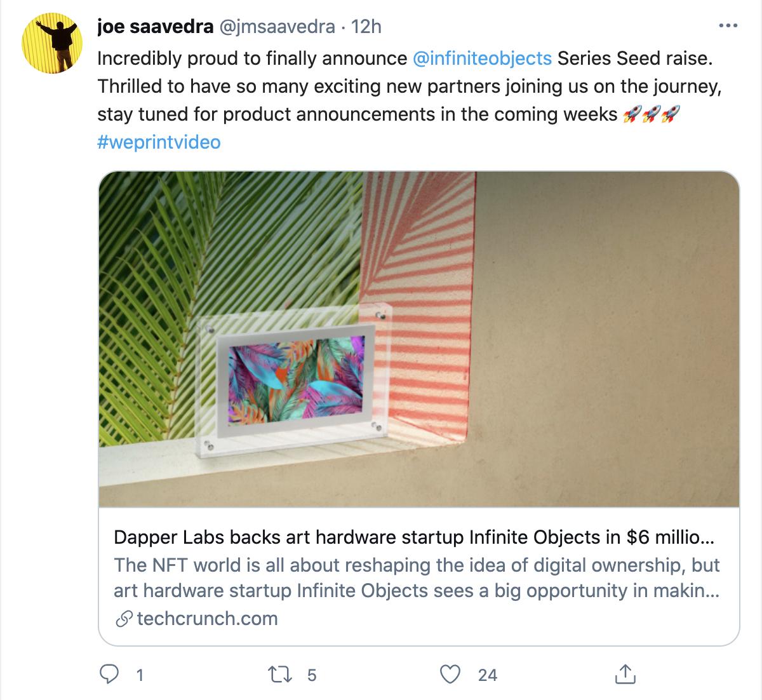Open the Dapper Labs article headline
762x700 pixels.
tap(414, 537)
